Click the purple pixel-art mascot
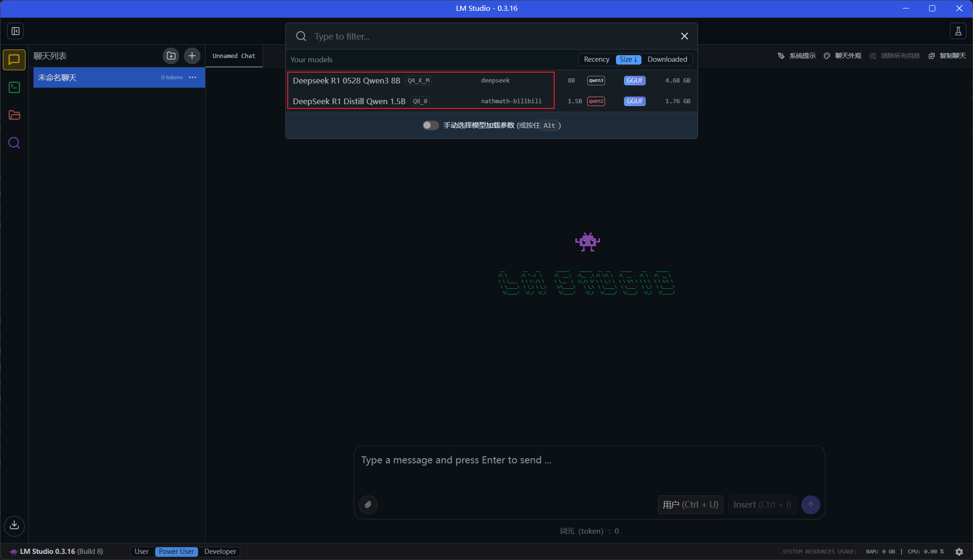This screenshot has width=973, height=560. click(587, 242)
